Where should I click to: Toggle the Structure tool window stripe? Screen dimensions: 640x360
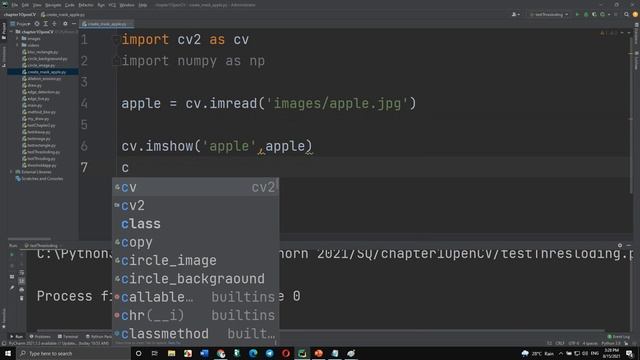click(4, 56)
